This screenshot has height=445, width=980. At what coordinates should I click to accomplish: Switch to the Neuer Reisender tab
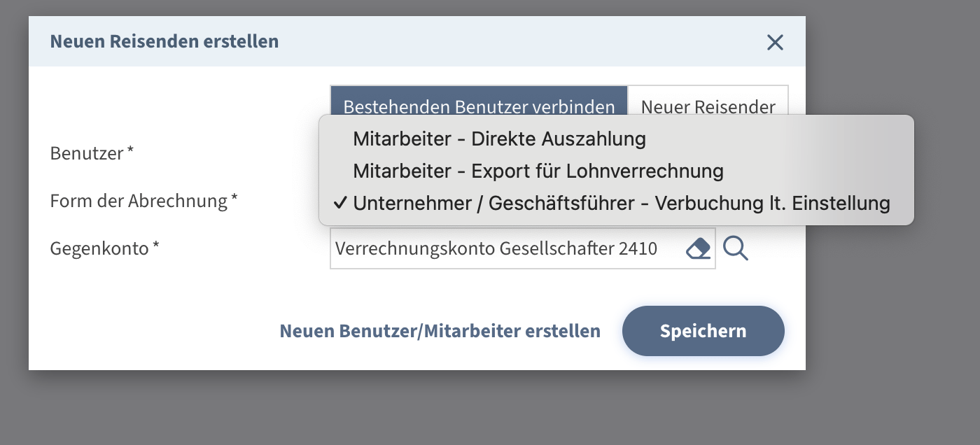[708, 101]
